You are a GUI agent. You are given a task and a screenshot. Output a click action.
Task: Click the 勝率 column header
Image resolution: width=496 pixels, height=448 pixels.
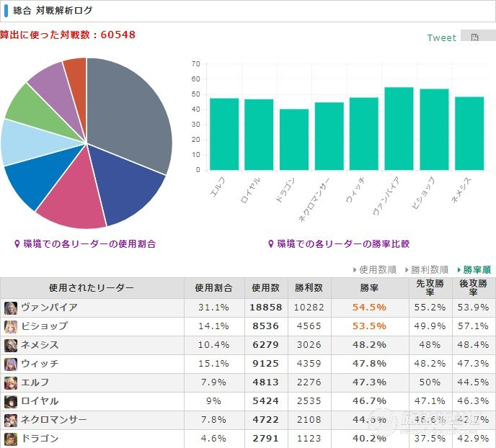[369, 288]
